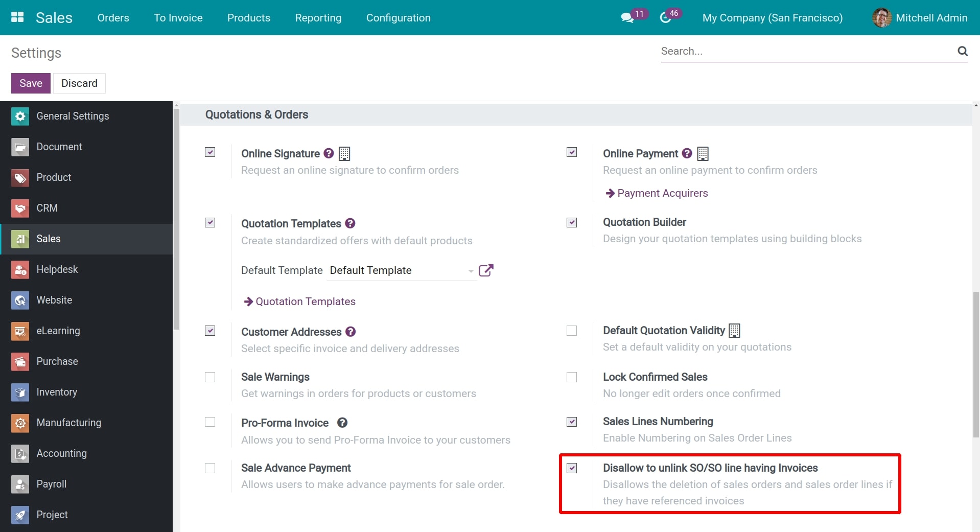Select the Payroll settings icon
Screen dimensions: 980x532
click(x=20, y=484)
